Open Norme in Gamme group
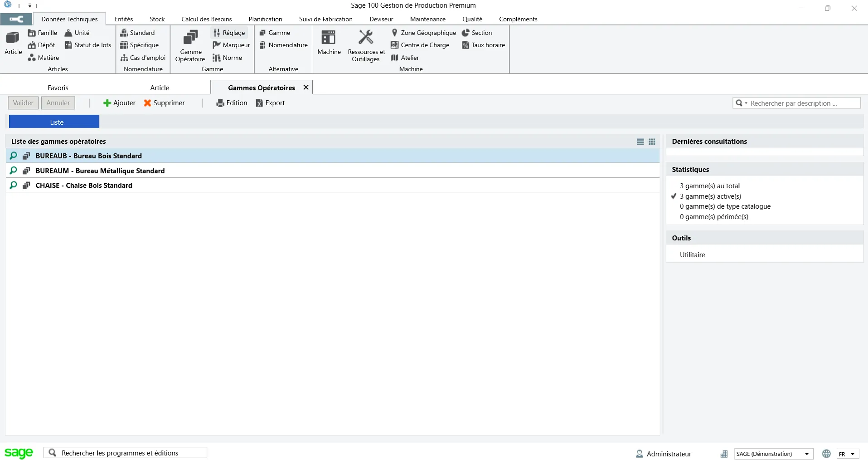 click(x=227, y=58)
